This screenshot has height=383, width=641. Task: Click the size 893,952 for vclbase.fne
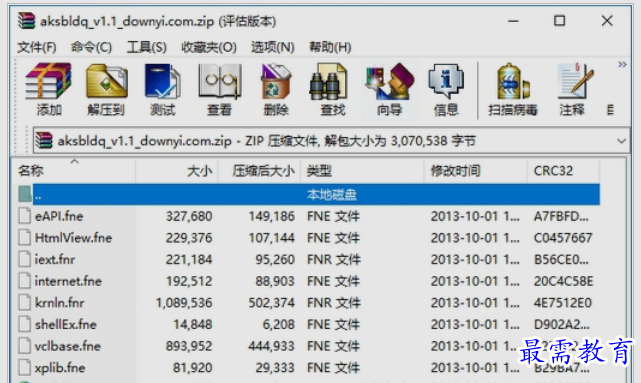click(189, 346)
